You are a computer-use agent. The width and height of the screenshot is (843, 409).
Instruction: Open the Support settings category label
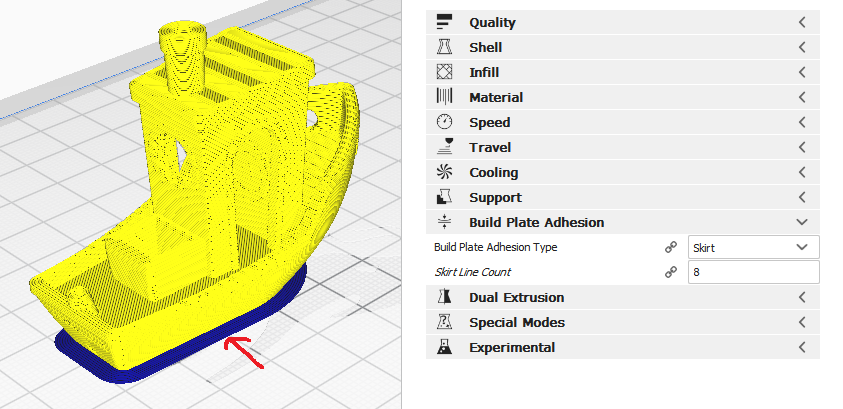(x=495, y=198)
